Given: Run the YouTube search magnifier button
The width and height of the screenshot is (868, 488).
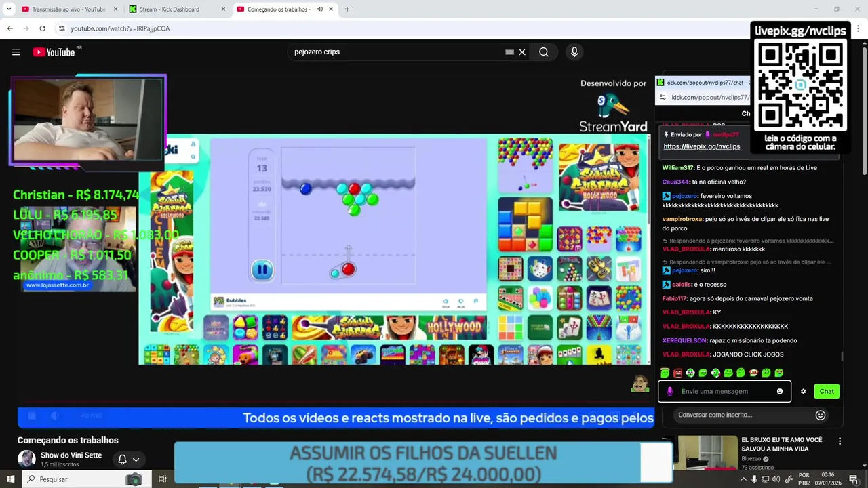Looking at the screenshot, I should pos(544,52).
